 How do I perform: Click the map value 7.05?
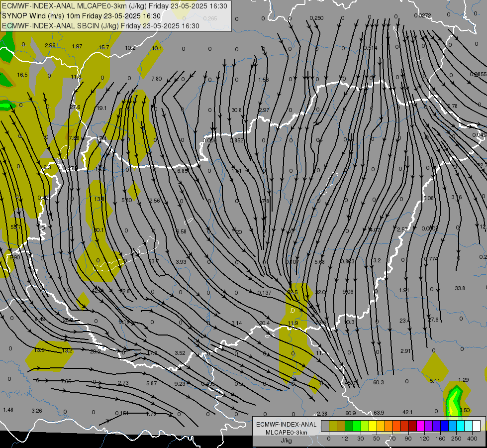tap(66, 381)
